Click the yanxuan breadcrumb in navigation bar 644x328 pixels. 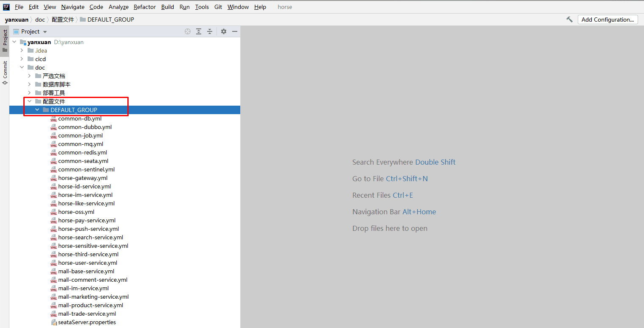(x=17, y=20)
